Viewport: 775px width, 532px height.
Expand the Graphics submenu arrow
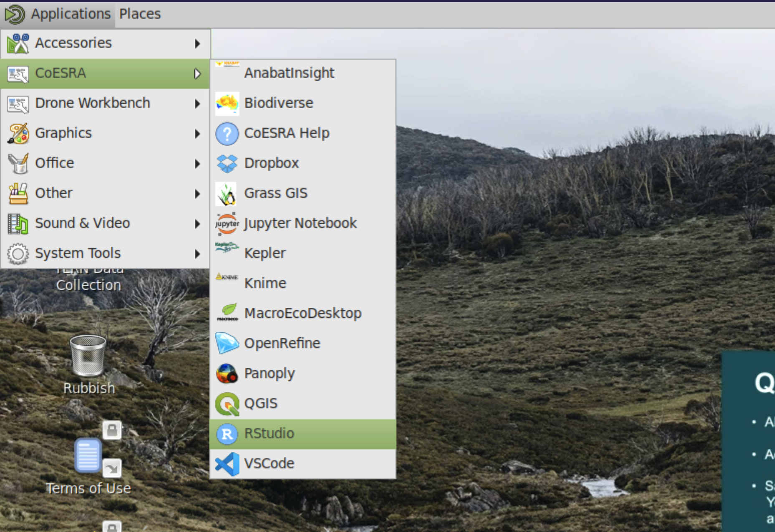click(x=198, y=134)
